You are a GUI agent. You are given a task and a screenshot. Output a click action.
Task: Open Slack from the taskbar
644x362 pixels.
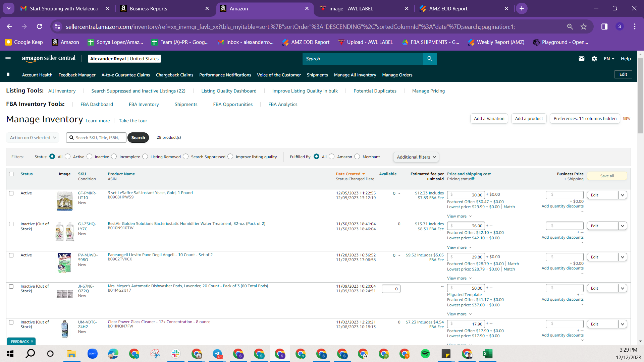[x=175, y=354]
